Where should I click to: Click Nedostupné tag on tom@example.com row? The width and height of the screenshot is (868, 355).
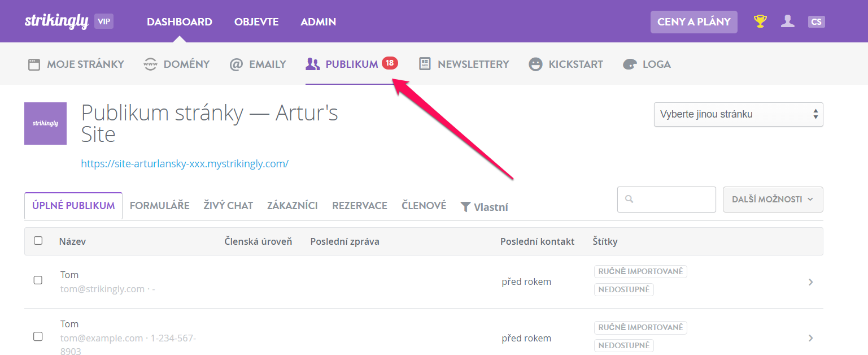click(624, 345)
